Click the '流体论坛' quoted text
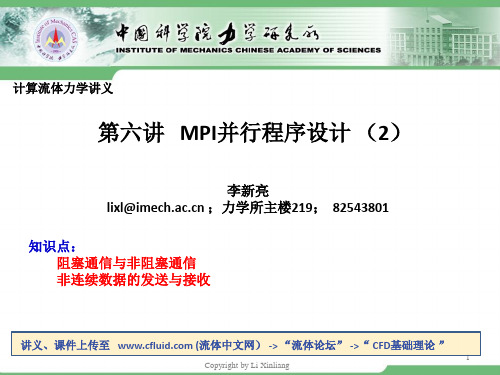Image resolution: width=500 pixels, height=375 pixels. pos(313,345)
